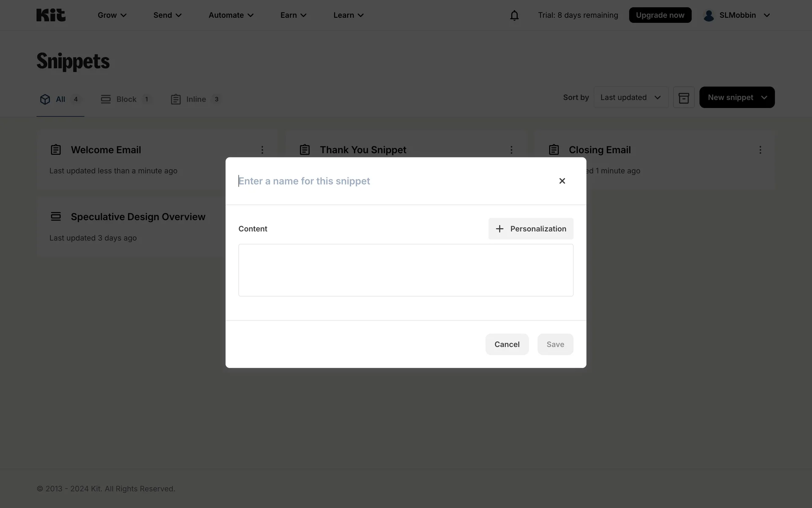
Task: Open the Last updated sort dropdown
Action: [631, 98]
